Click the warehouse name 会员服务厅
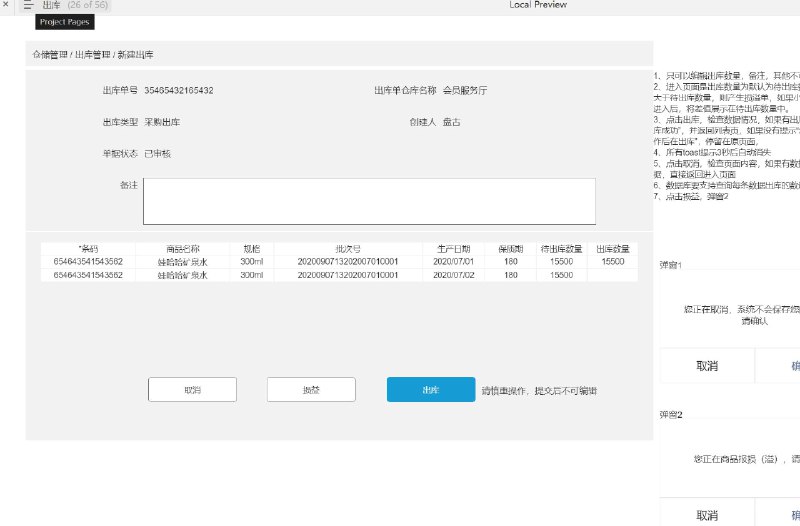The image size is (800, 526). pyautogui.click(x=465, y=90)
